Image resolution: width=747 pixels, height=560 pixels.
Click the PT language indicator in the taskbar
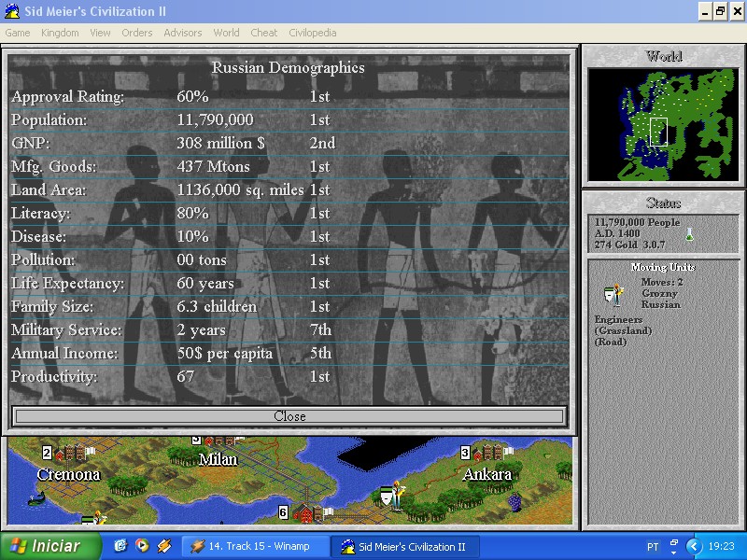click(x=653, y=547)
